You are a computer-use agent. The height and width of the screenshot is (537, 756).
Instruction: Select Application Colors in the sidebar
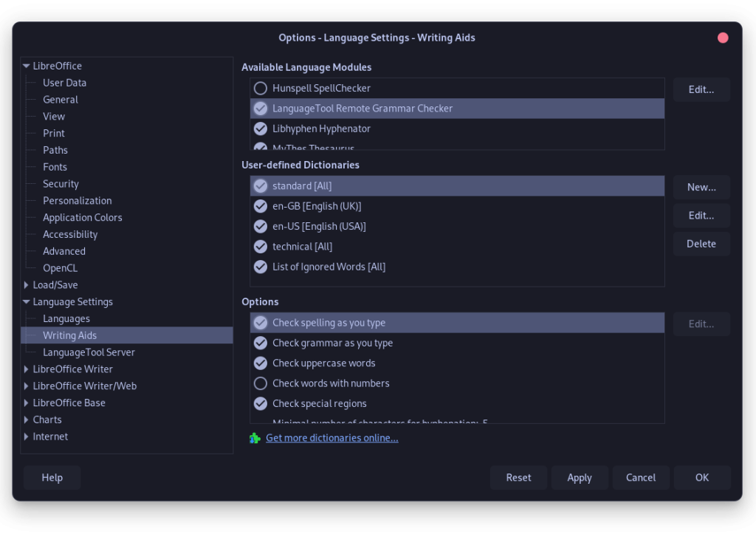(82, 218)
